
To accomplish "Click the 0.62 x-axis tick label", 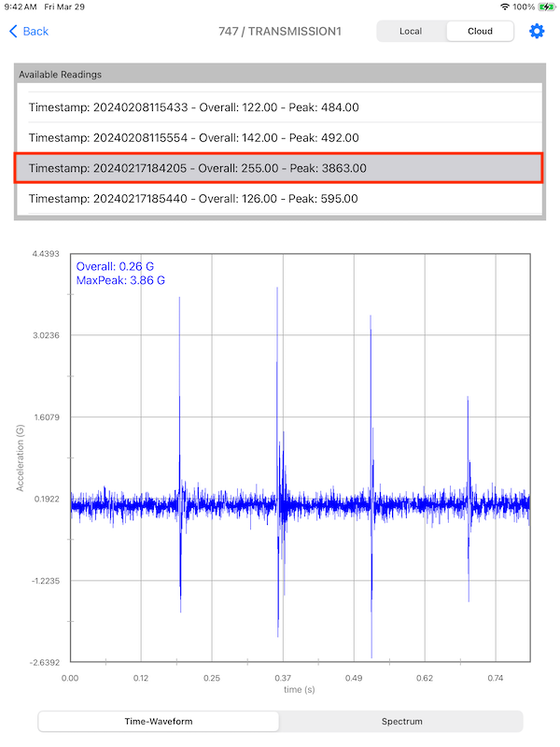I will pyautogui.click(x=425, y=678).
